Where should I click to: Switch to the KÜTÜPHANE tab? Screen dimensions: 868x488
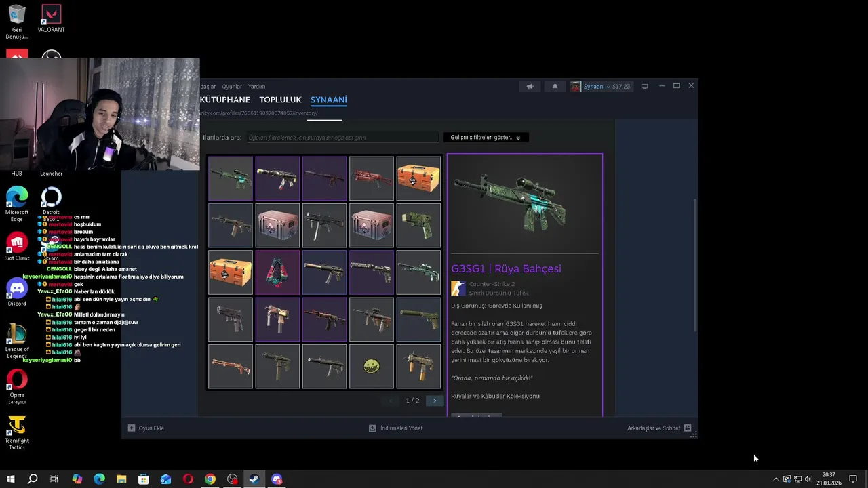click(x=225, y=100)
